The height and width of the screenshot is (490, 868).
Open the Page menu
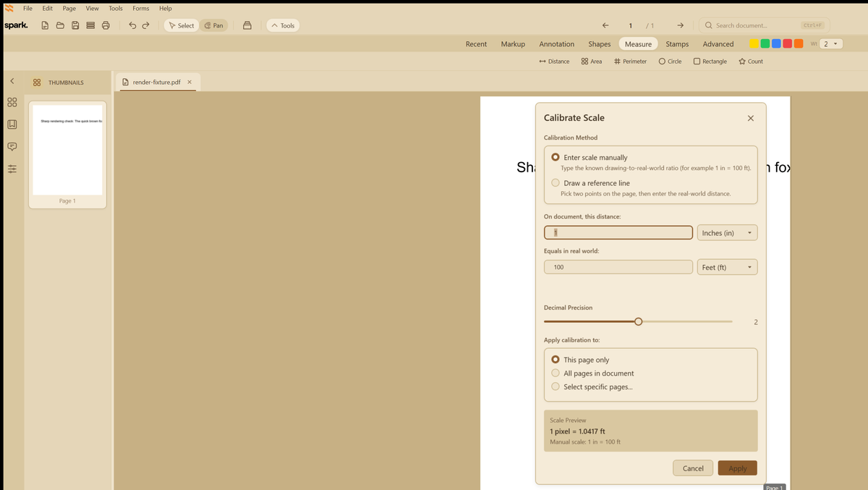69,9
